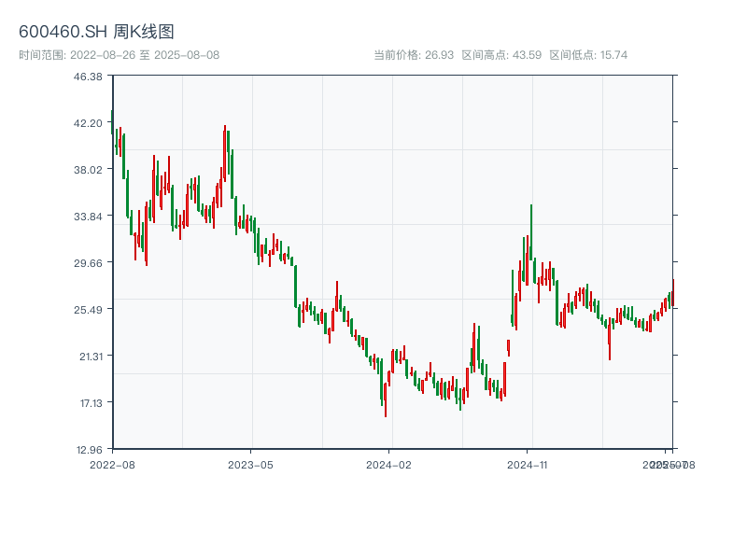Click the 时间范围 date range text
The width and height of the screenshot is (747, 560).
pyautogui.click(x=119, y=55)
